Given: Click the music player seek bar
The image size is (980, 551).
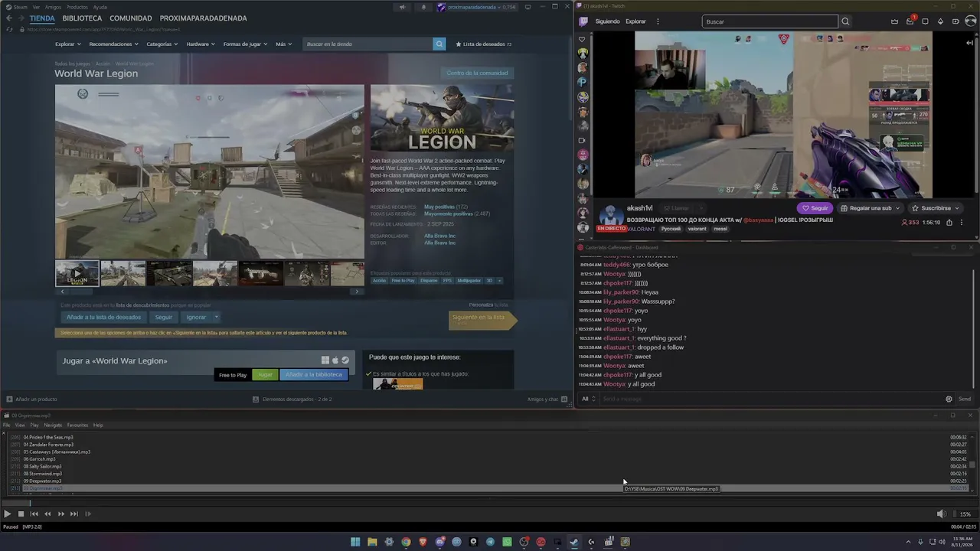Looking at the screenshot, I should [x=490, y=503].
